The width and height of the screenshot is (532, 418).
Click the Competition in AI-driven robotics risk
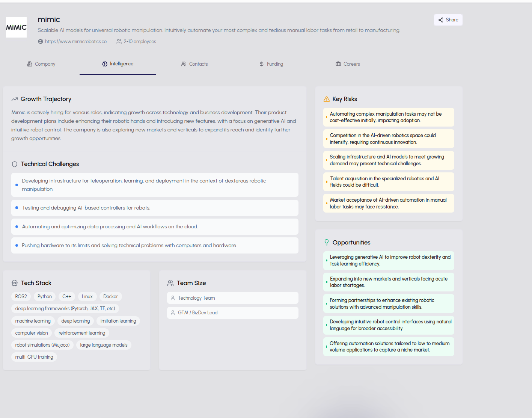coord(389,139)
